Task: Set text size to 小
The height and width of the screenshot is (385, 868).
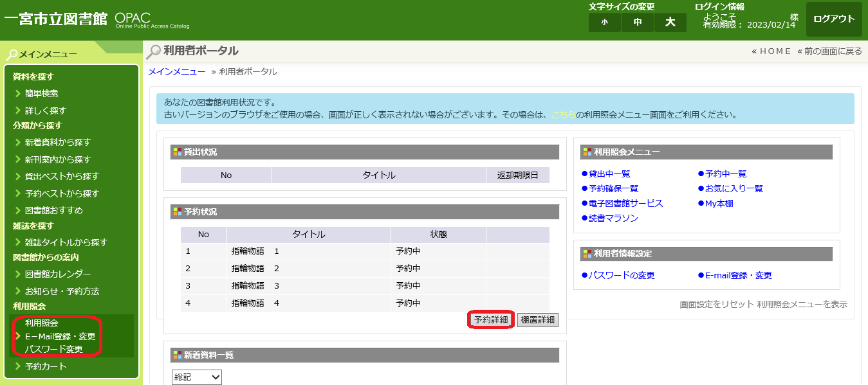Action: [x=604, y=22]
